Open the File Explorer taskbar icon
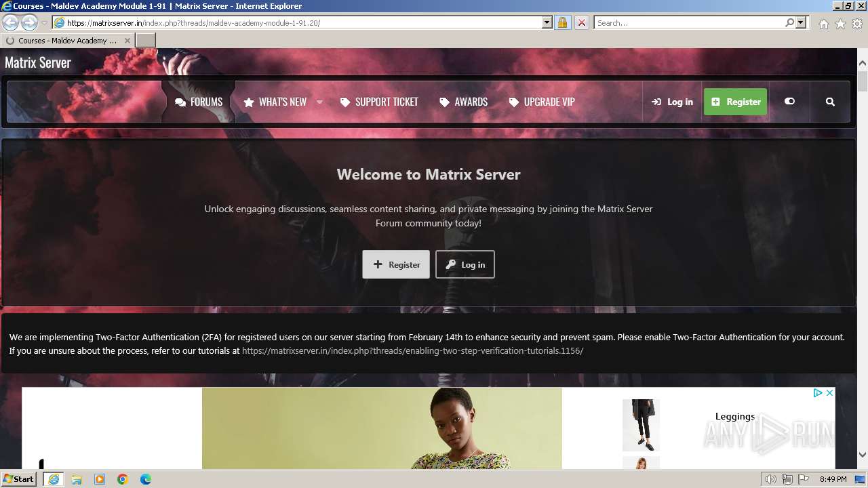The height and width of the screenshot is (488, 868). (77, 479)
